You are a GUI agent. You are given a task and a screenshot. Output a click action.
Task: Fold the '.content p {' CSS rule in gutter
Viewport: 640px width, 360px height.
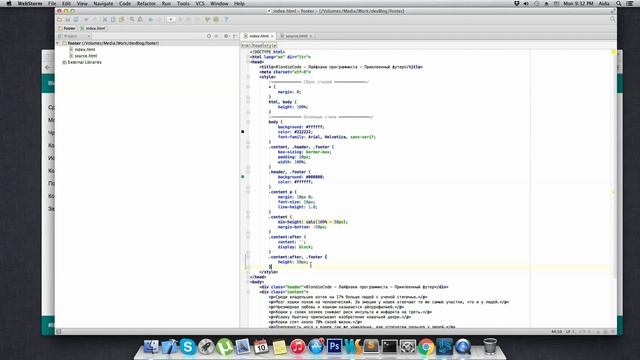(x=248, y=192)
